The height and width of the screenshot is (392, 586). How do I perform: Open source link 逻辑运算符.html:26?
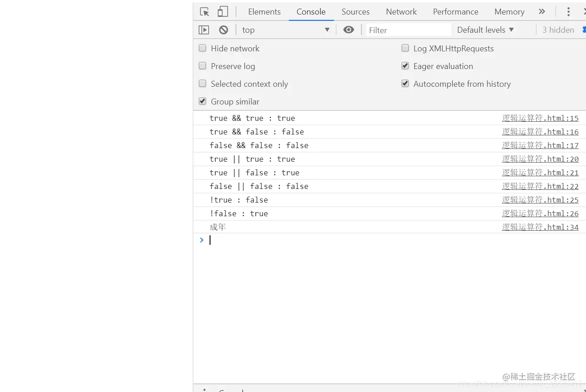coord(540,213)
